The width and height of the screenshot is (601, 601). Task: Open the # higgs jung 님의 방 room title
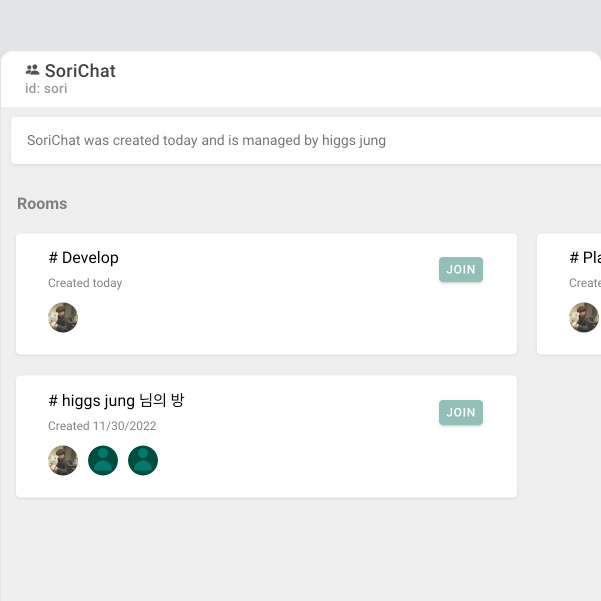click(116, 401)
